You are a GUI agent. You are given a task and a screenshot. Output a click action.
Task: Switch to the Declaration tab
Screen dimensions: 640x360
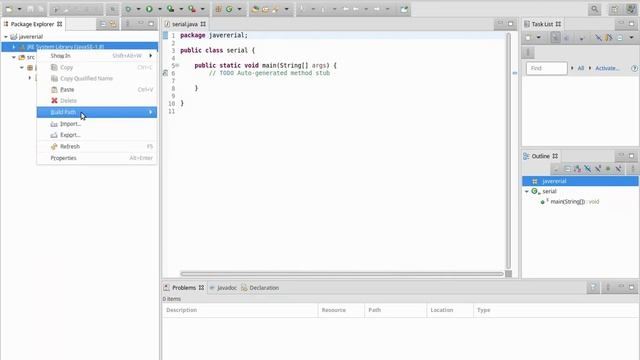point(260,288)
